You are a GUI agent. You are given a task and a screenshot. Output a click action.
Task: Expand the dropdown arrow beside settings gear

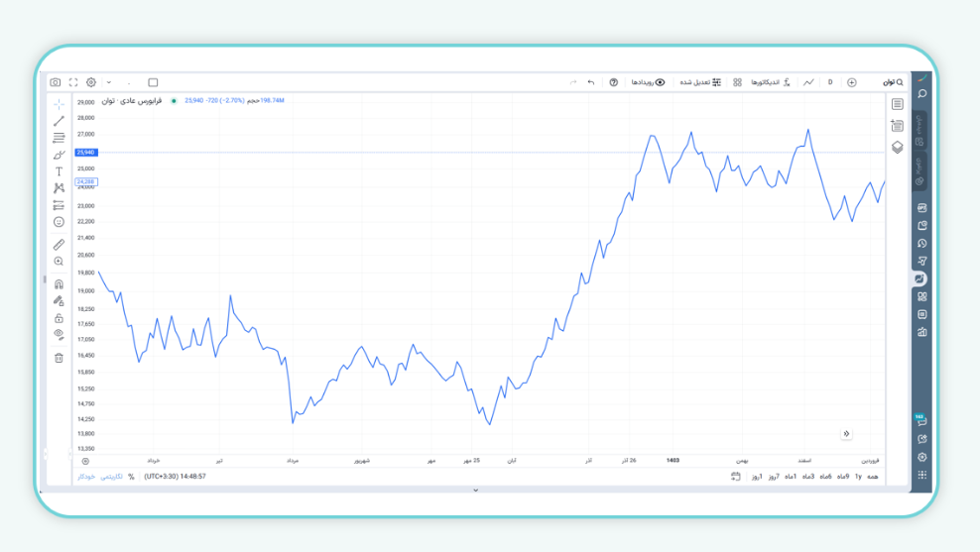(x=108, y=82)
